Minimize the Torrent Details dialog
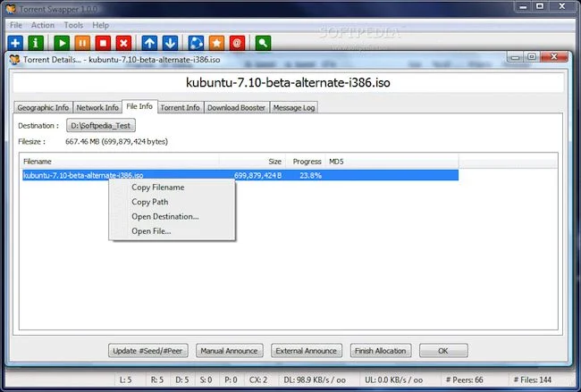The width and height of the screenshot is (581, 392). point(516,56)
